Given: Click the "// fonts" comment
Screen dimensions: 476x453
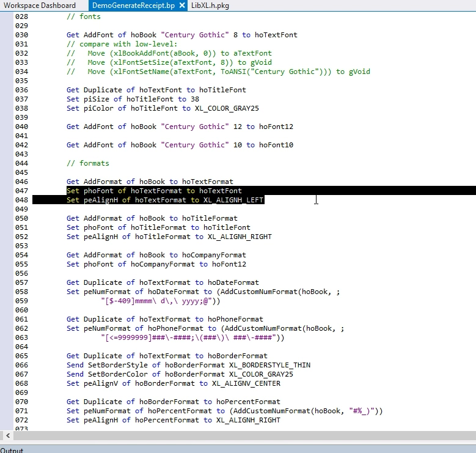Looking at the screenshot, I should (84, 17).
